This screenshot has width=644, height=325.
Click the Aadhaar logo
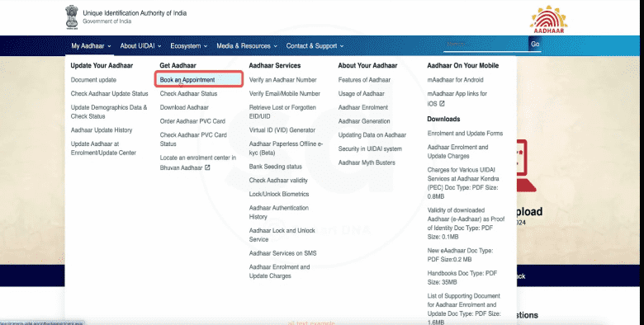tap(549, 19)
